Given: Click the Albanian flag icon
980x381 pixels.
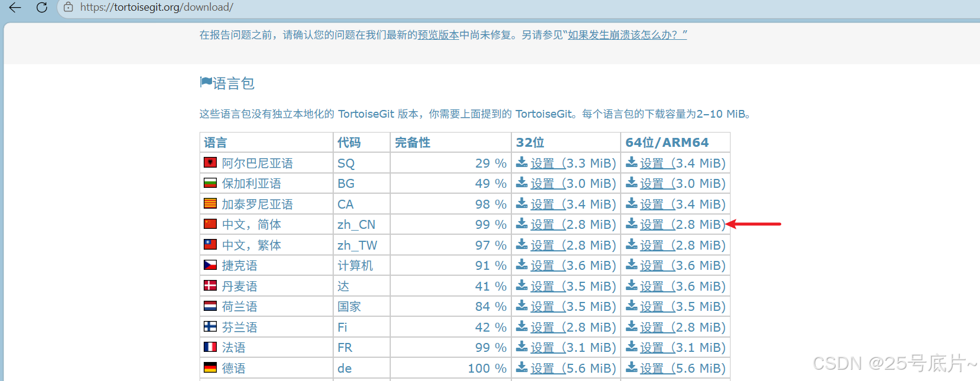Looking at the screenshot, I should (x=210, y=162).
